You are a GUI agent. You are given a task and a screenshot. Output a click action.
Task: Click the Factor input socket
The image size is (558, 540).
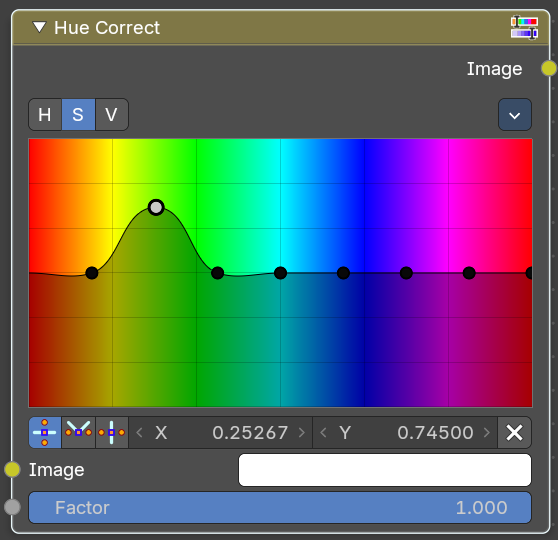click(x=12, y=507)
